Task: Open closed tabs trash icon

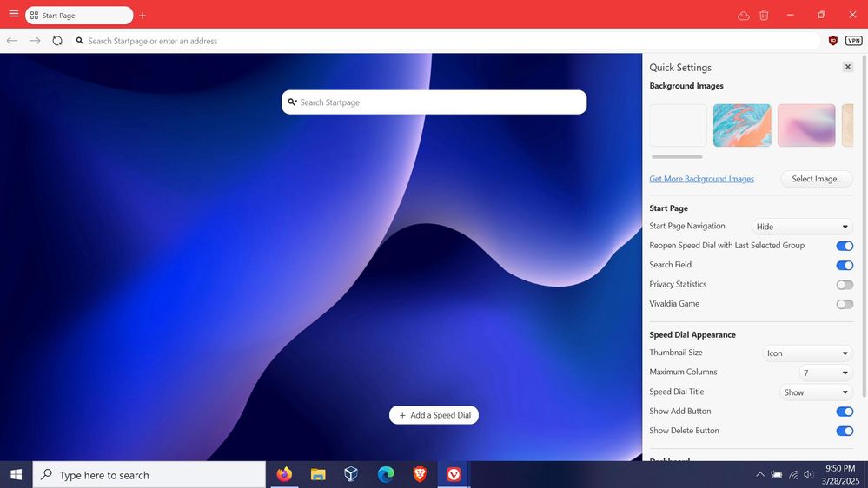Action: 764,16
